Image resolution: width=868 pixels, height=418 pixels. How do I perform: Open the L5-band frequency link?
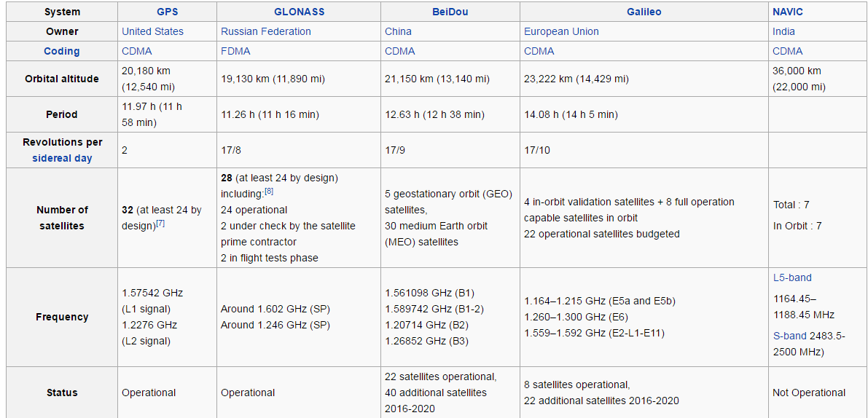pos(792,277)
